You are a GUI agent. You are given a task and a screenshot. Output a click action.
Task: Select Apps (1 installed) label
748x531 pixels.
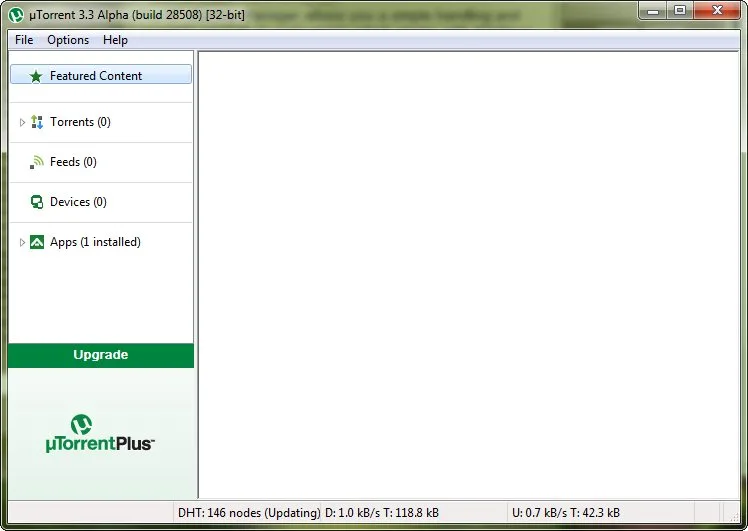95,242
